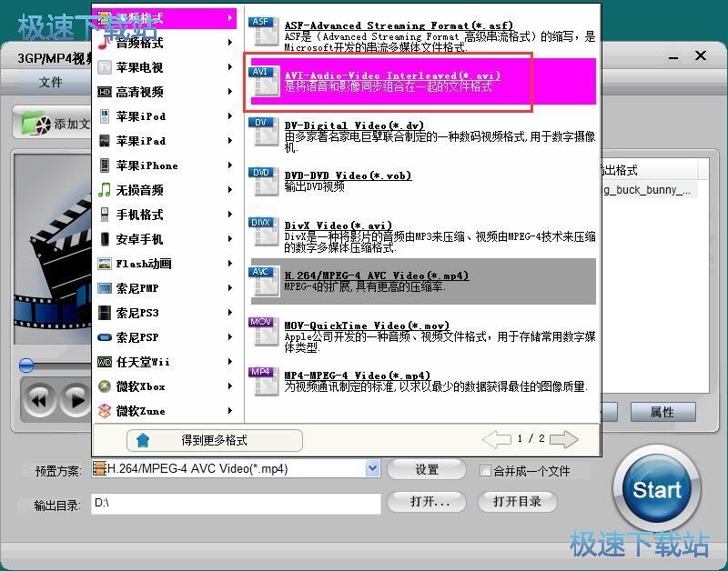Go to next format page arrow
This screenshot has width=728, height=571.
(x=563, y=439)
